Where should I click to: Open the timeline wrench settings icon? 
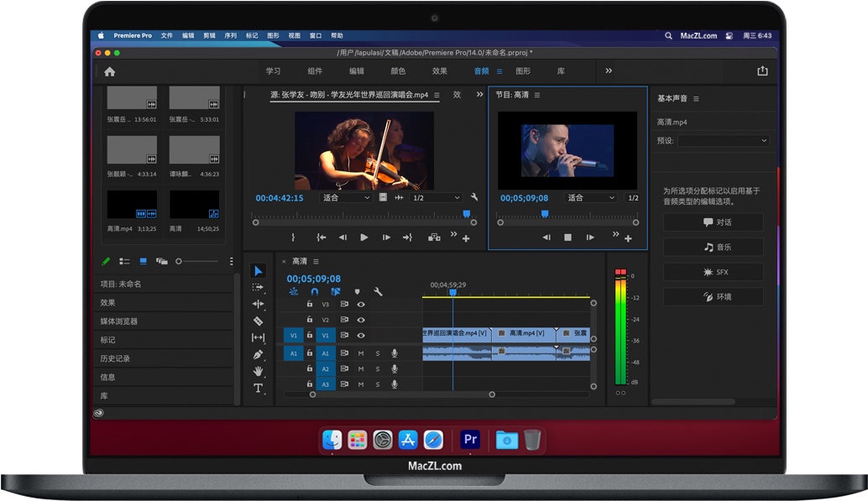click(378, 292)
